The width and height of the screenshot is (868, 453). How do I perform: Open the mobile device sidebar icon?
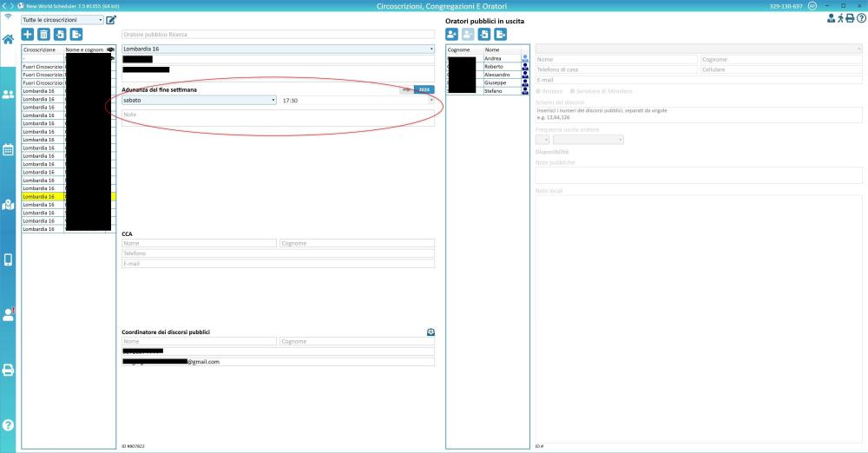(8, 259)
